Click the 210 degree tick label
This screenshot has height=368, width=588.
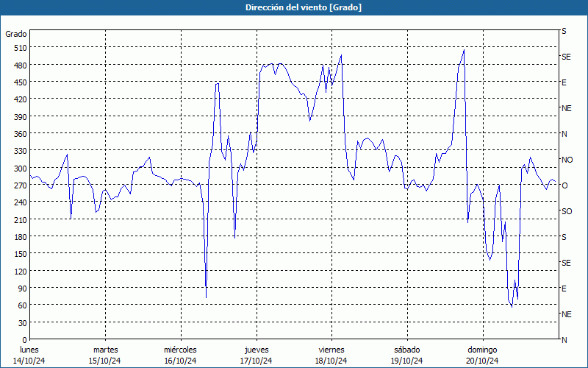pos(21,219)
